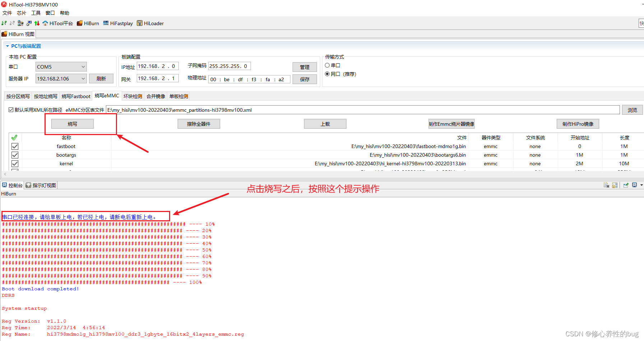Click the 擦除全器件 erase button
644x341 pixels.
pos(199,124)
